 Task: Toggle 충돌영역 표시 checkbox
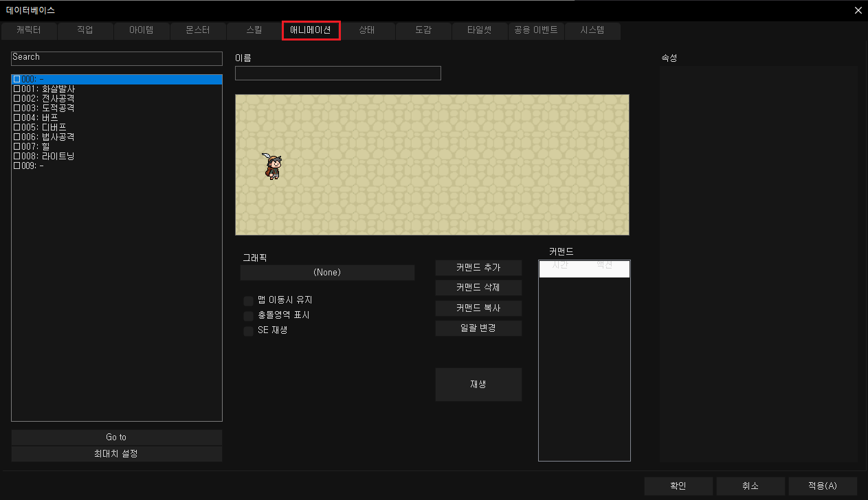click(x=249, y=316)
